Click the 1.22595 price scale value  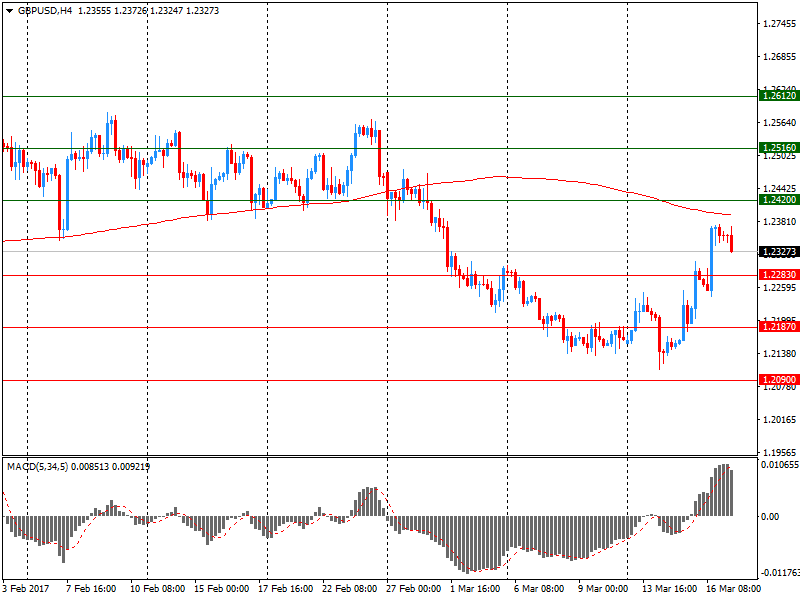779,288
